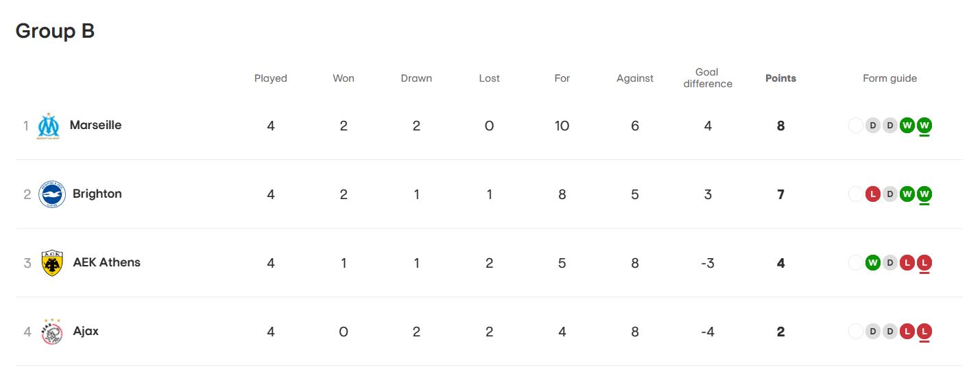Viewport: 980px width, 368px height.
Task: Click AEK Athens' grey D form badge
Action: click(890, 263)
